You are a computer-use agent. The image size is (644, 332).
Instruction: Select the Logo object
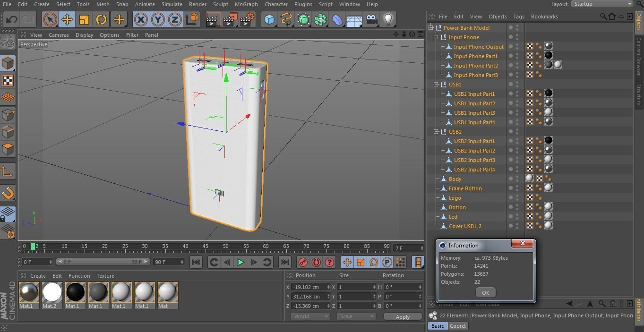point(455,198)
